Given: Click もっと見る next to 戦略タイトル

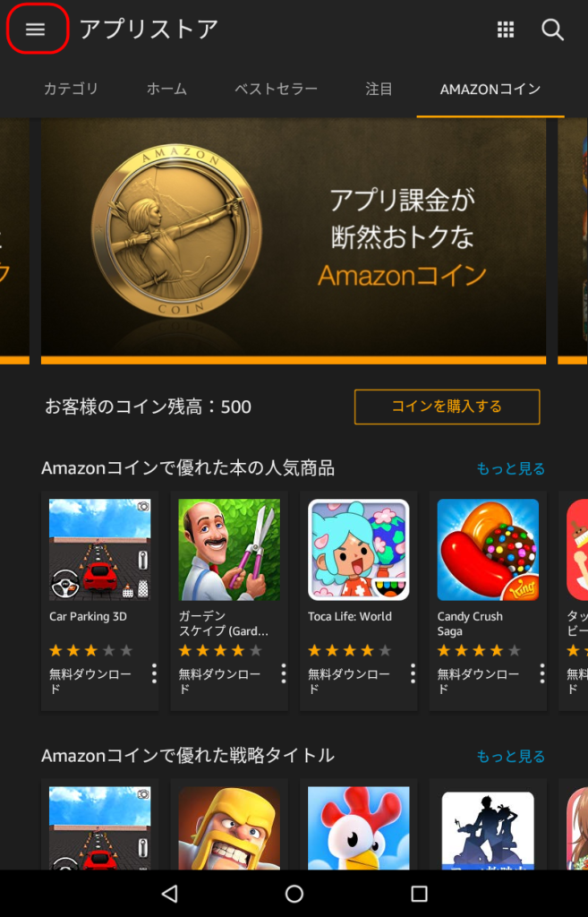Looking at the screenshot, I should pos(510,756).
